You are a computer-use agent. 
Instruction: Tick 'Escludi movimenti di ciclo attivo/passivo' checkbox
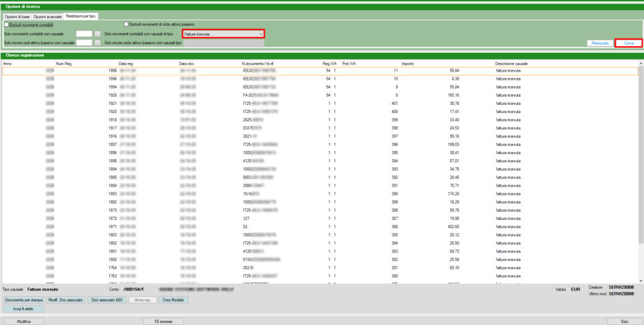pyautogui.click(x=126, y=25)
